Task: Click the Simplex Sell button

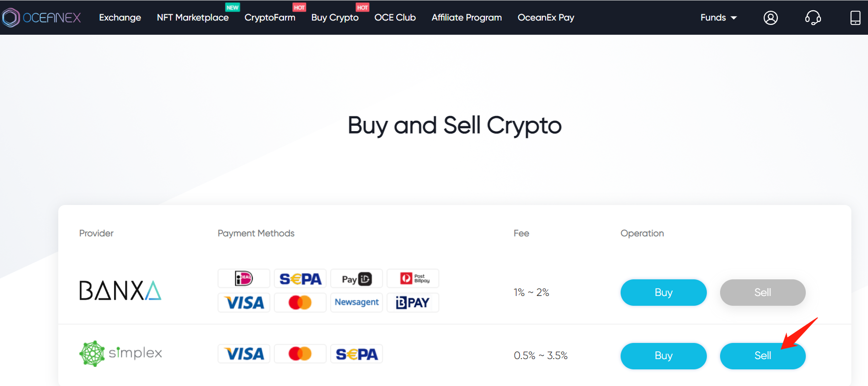Action: [x=763, y=356]
